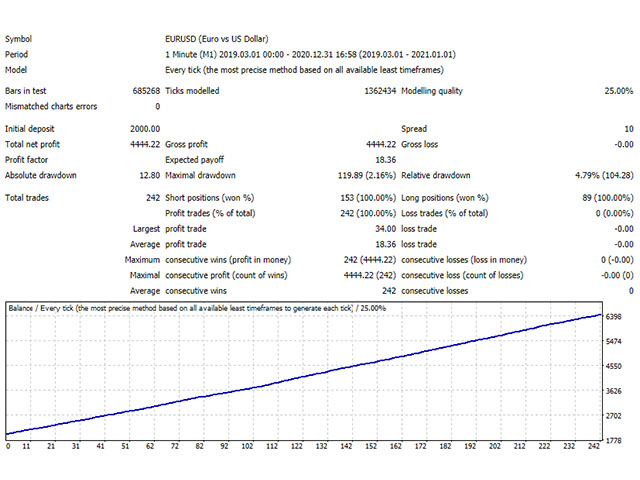Click the Bars in test label
This screenshot has height=480, width=640.
(x=26, y=91)
